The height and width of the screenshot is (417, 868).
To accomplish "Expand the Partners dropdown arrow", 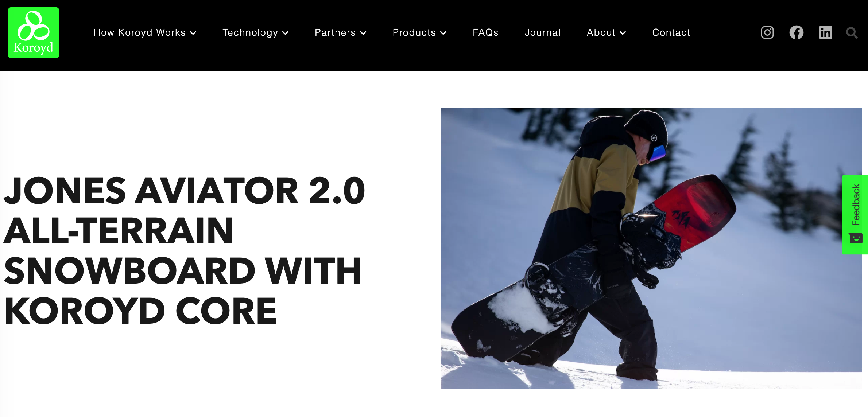I will click(x=363, y=33).
